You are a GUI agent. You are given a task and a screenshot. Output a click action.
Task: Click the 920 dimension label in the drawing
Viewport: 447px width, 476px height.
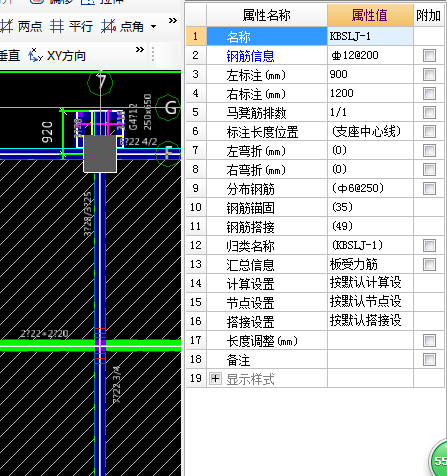coord(47,132)
